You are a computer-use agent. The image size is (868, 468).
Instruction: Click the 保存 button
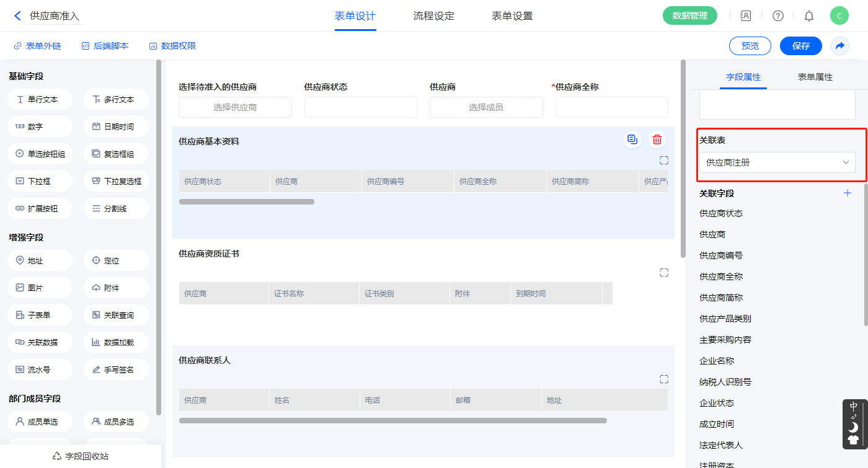[x=800, y=46]
